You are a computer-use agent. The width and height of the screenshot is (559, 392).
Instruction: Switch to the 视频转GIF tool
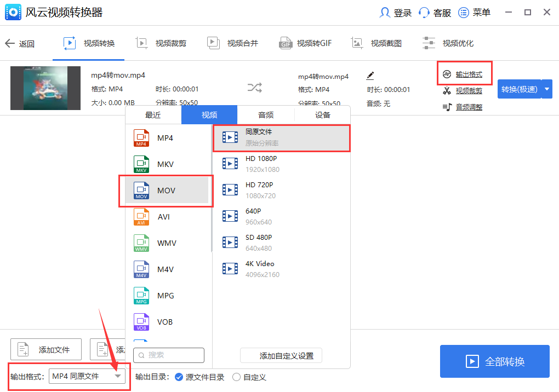click(305, 43)
